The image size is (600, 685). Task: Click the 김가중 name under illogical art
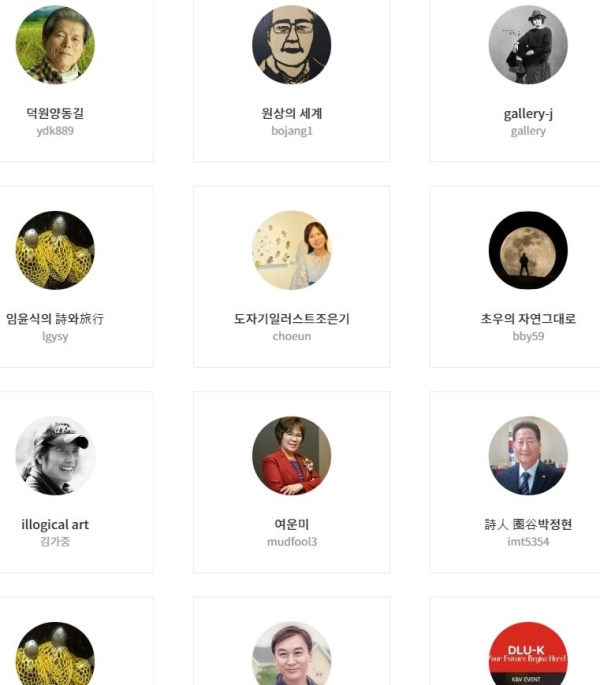[x=55, y=542]
